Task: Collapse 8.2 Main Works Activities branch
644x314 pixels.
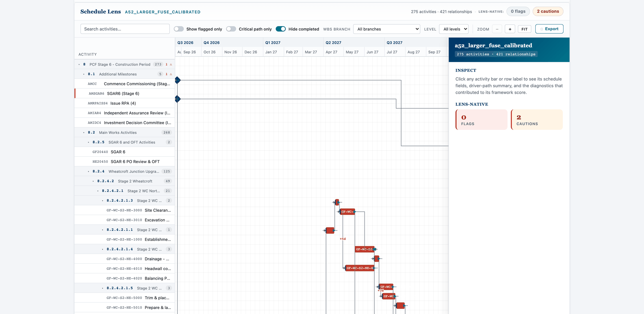Action: click(x=84, y=133)
